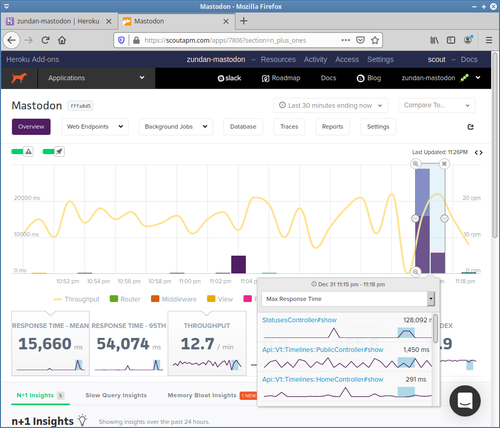Open the app Settings tab button

[378, 127]
